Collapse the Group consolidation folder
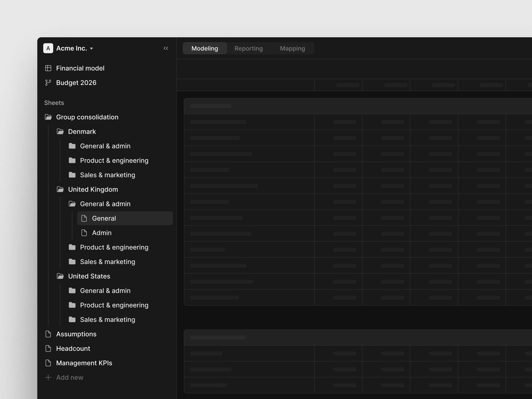The width and height of the screenshot is (532, 399). click(48, 117)
